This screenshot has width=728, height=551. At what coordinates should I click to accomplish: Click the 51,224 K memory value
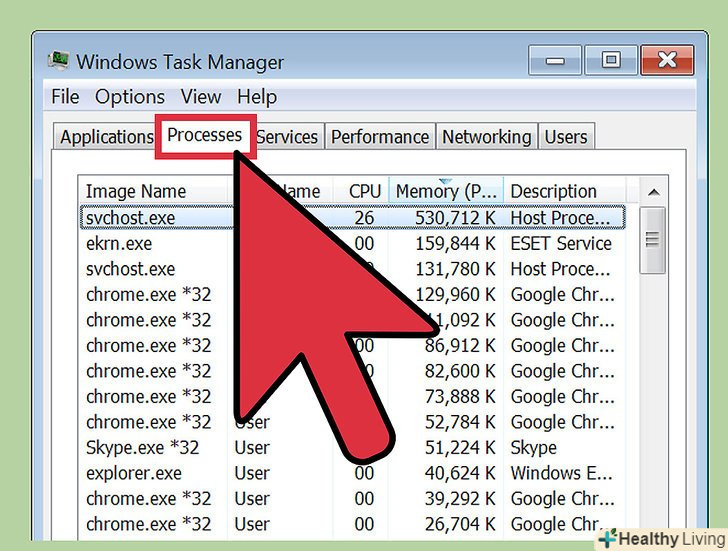(x=460, y=447)
